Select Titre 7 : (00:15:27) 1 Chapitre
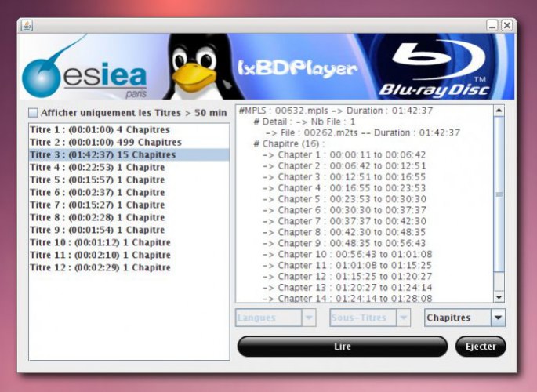 pyautogui.click(x=129, y=205)
